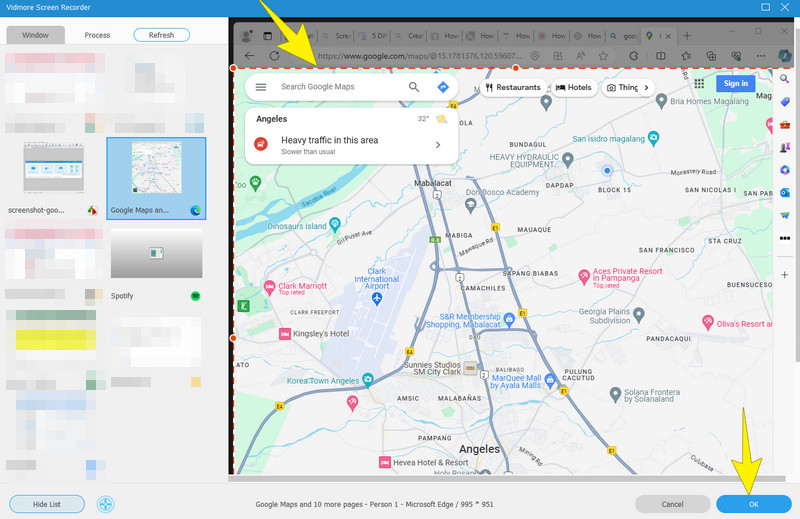Click the Olive's Resort pin

(x=707, y=322)
